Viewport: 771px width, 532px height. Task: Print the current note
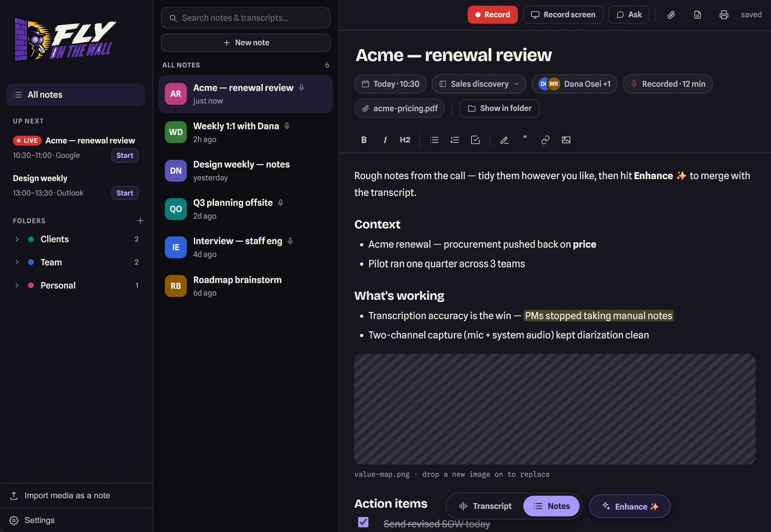[724, 15]
